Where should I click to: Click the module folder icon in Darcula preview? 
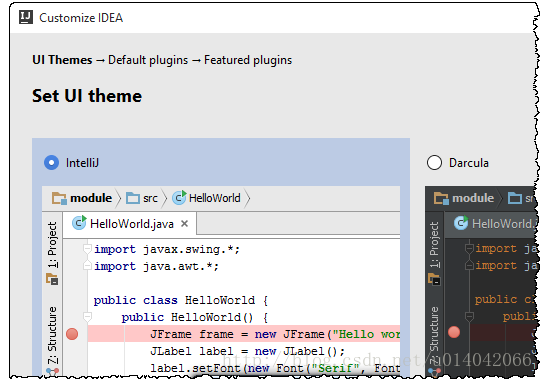[441, 198]
